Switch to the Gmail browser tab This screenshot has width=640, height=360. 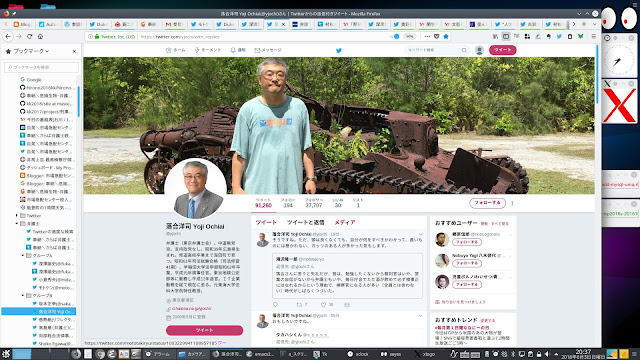click(174, 24)
